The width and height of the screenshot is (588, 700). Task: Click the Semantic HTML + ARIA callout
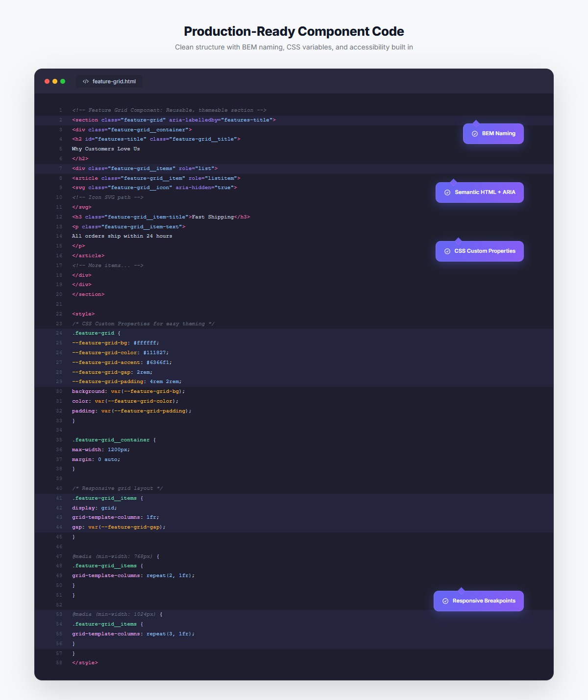[x=479, y=192]
